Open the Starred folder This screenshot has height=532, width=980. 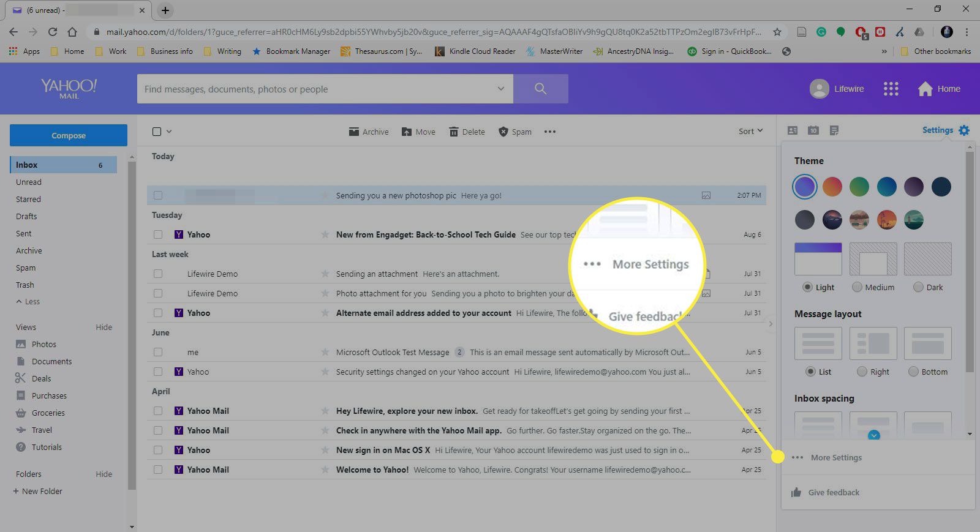pos(28,199)
